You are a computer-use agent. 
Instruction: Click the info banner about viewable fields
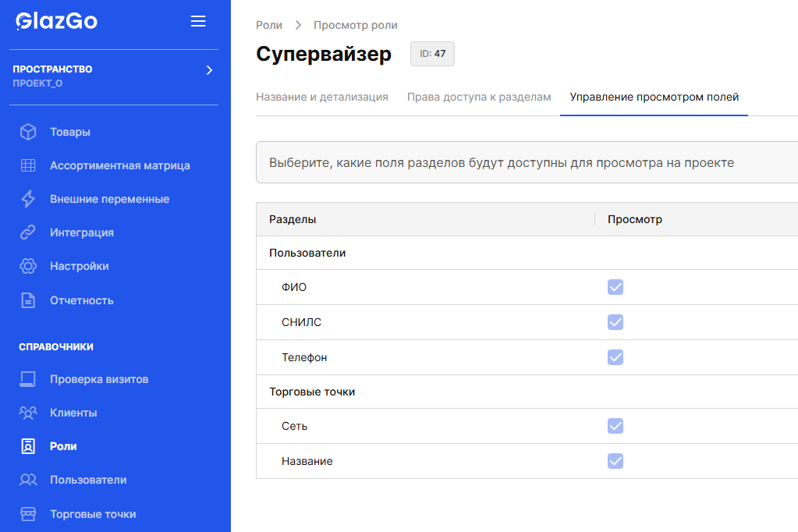pyautogui.click(x=527, y=162)
